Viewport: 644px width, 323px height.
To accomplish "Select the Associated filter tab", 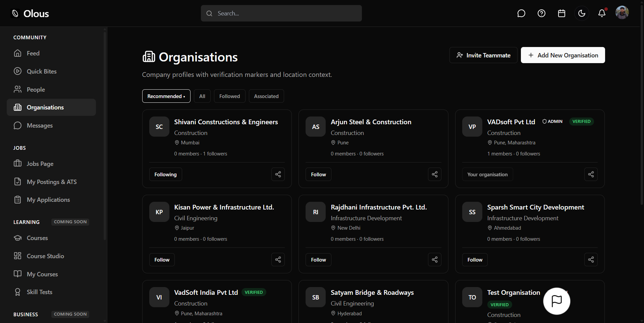I will pos(266,96).
